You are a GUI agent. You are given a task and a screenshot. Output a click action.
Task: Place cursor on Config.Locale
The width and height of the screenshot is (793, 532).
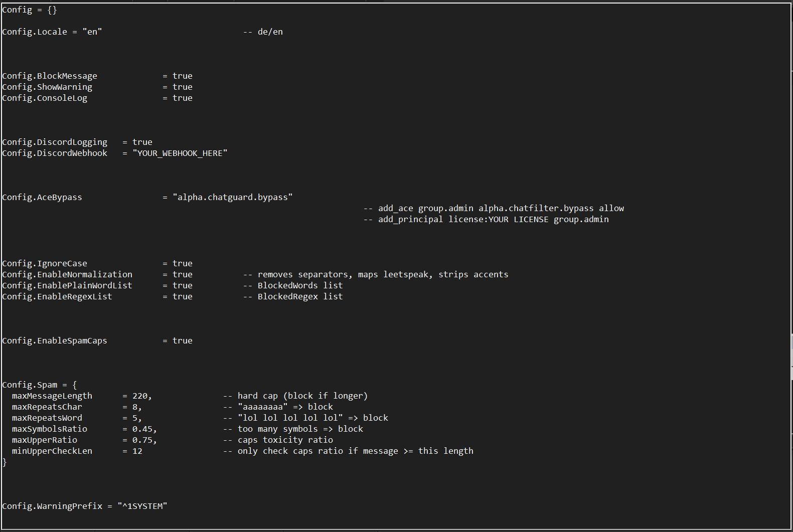tap(35, 32)
